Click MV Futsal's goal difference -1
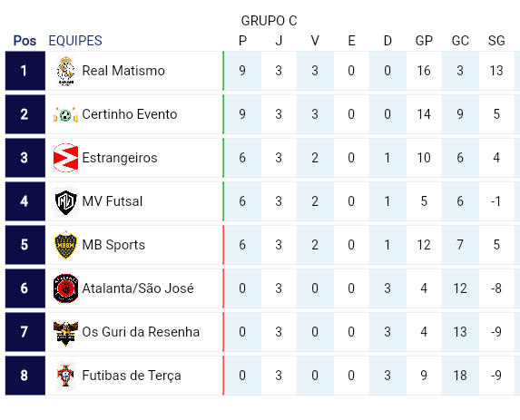520x420 pixels. [496, 201]
